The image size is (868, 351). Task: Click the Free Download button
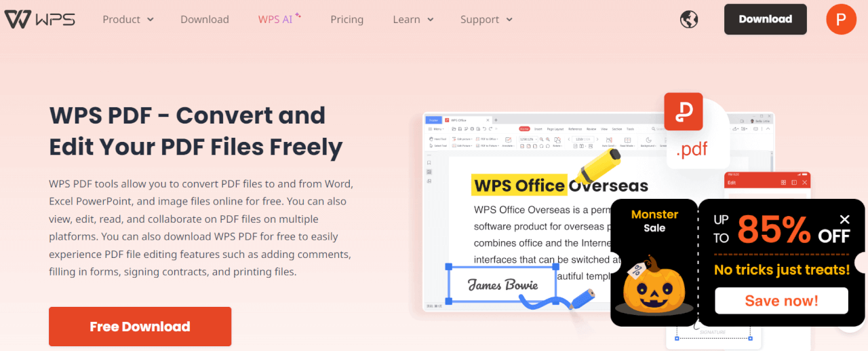pos(140,327)
